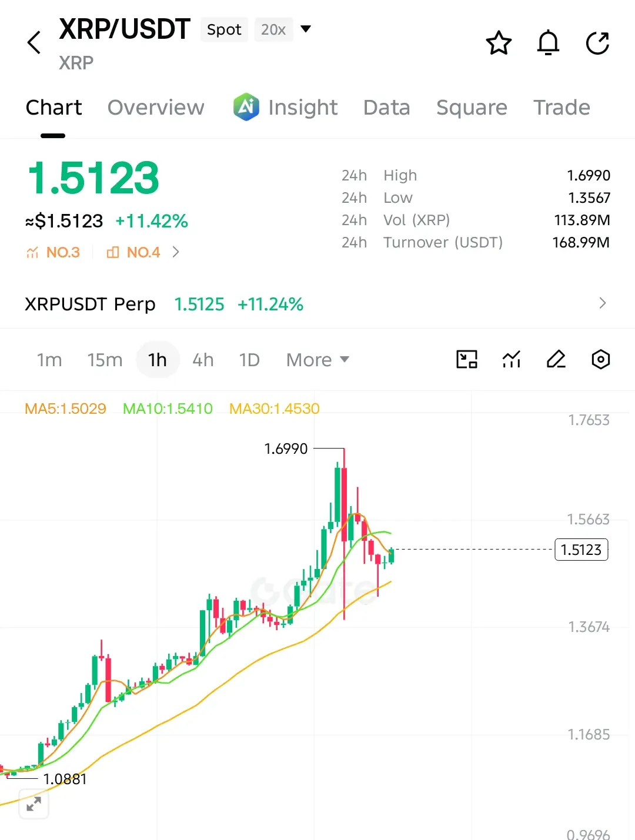
Task: Tap the MA5:1.5029 indicator label
Action: 65,409
